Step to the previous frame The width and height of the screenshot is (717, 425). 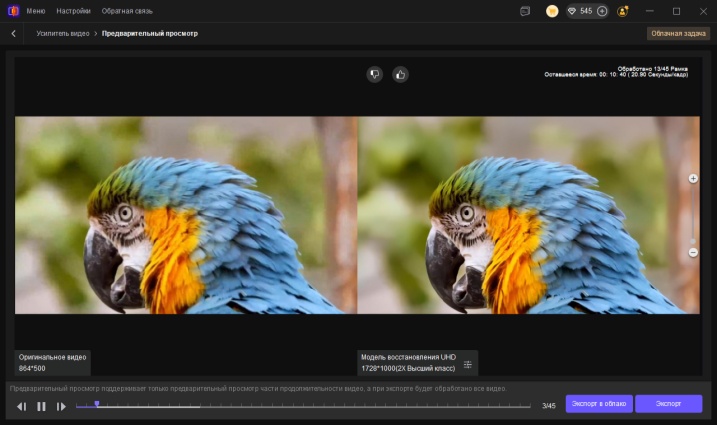21,406
